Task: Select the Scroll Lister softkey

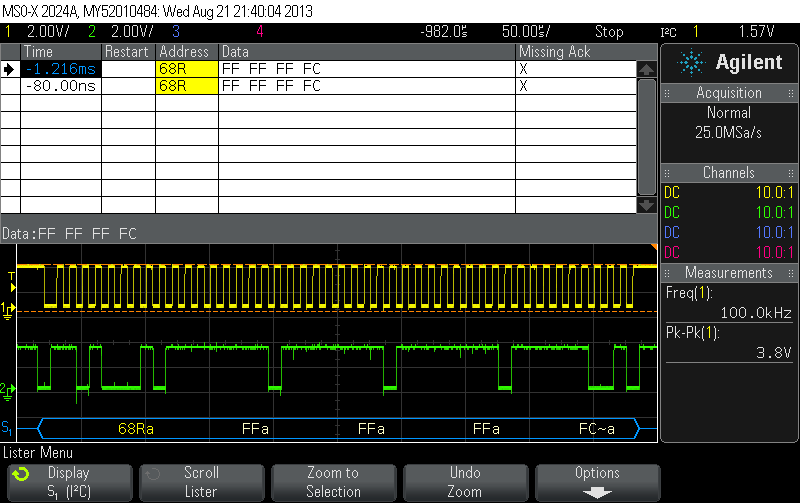Action: (x=202, y=482)
